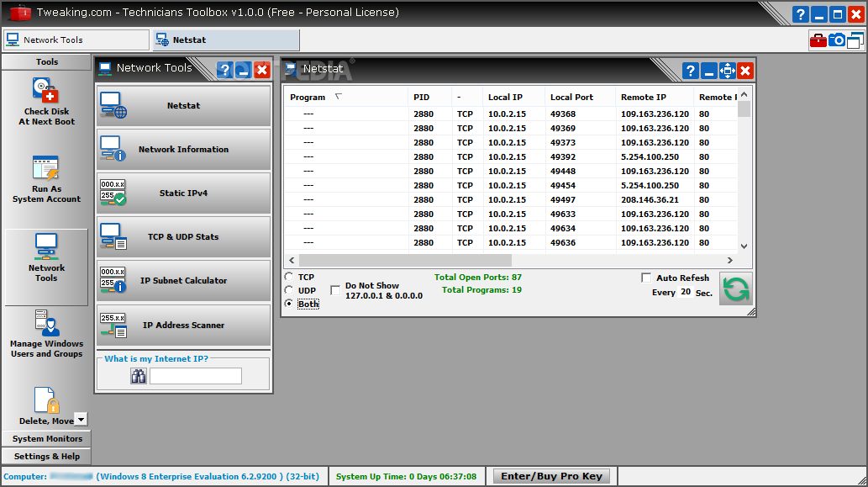This screenshot has width=868, height=487.
Task: Select the UDP radio button
Action: 289,290
